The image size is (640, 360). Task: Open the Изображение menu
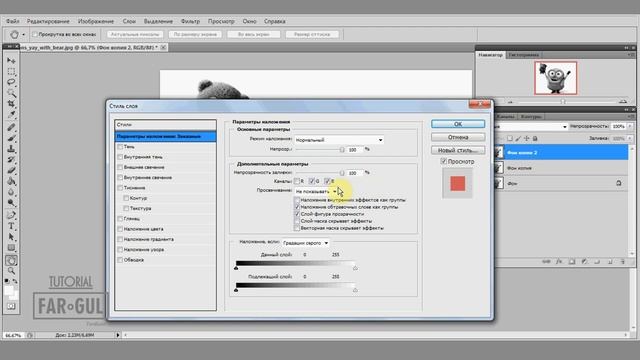pos(96,21)
